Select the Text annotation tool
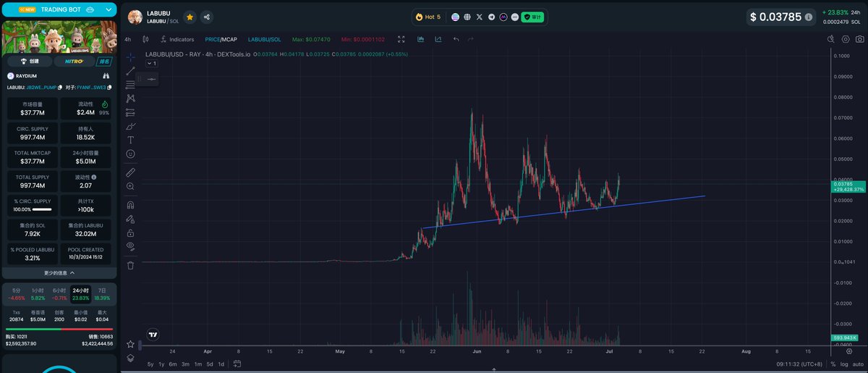Viewport: 868px width, 373px height. [130, 140]
